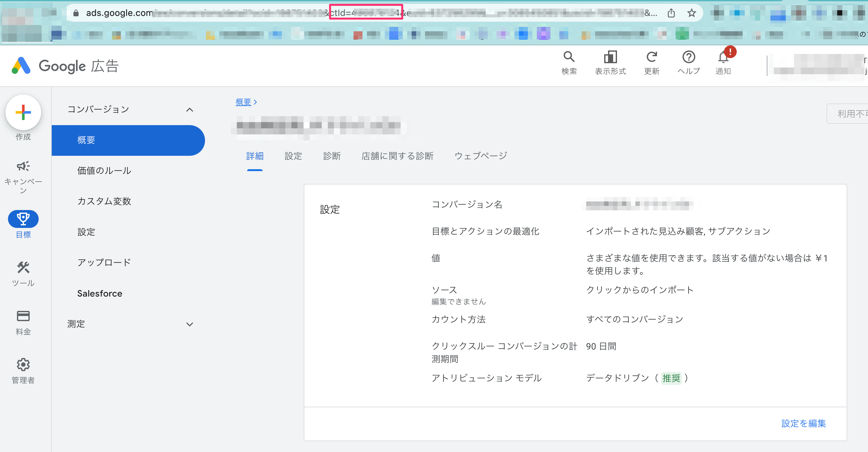
Task: Expand the 測定 section
Action: tap(190, 324)
